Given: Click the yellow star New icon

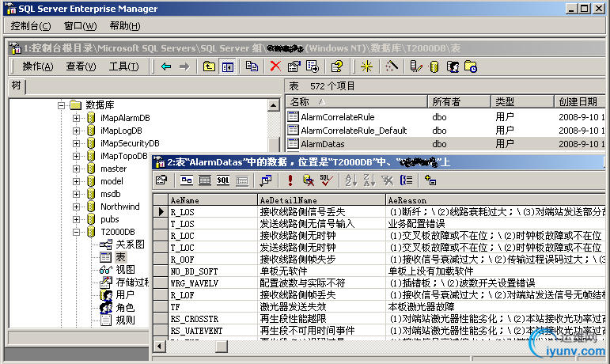Looking at the screenshot, I should click(x=366, y=66).
